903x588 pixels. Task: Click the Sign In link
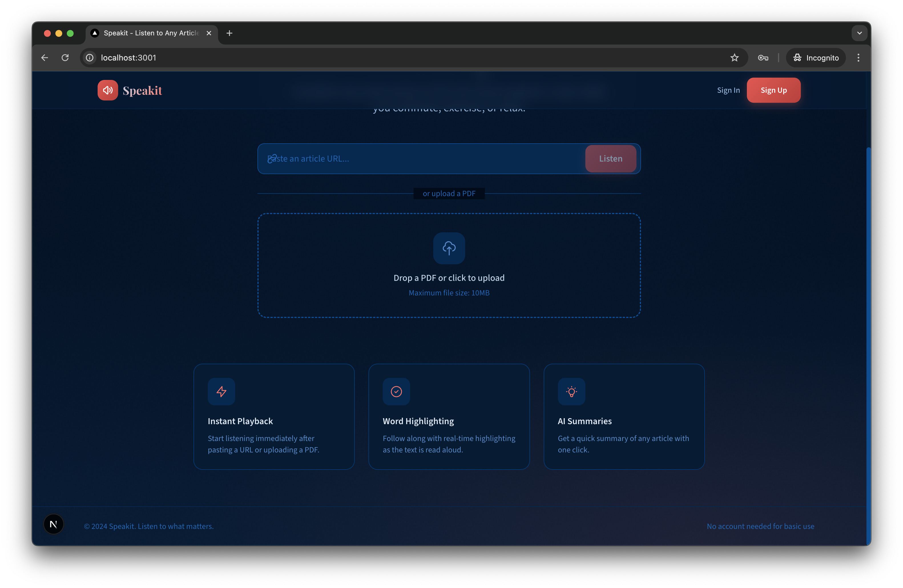click(728, 90)
